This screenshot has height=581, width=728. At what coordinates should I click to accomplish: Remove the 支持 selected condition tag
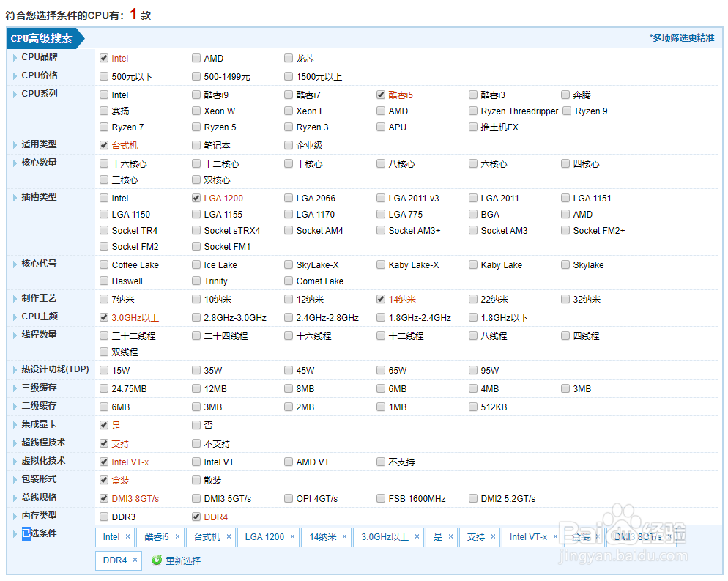tap(493, 536)
